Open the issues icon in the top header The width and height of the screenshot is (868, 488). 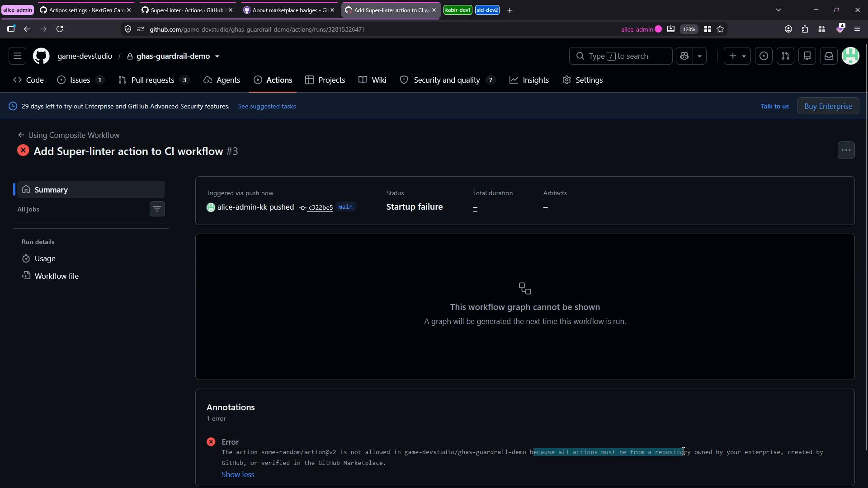point(764,56)
